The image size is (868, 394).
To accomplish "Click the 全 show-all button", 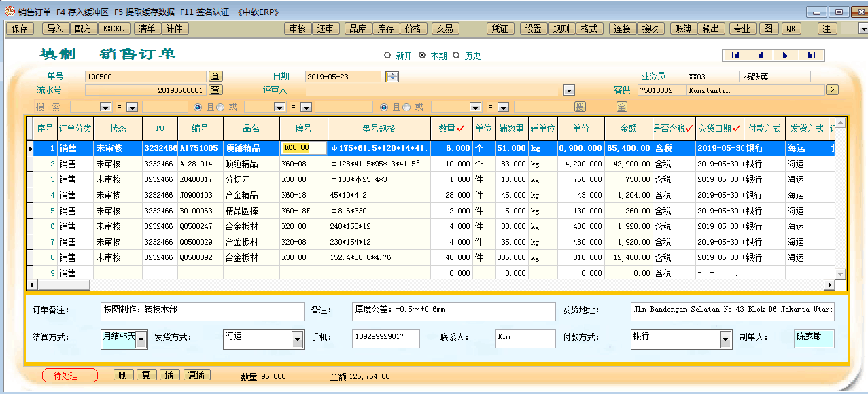I will pyautogui.click(x=621, y=107).
